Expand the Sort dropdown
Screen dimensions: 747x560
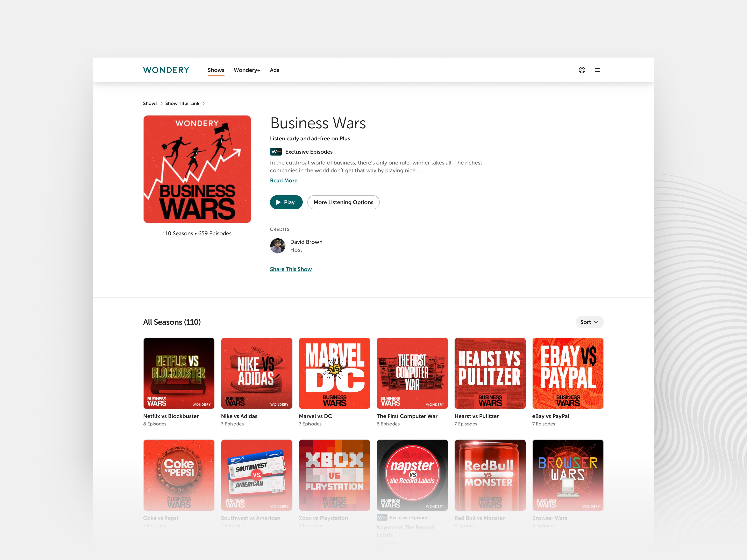pos(589,322)
